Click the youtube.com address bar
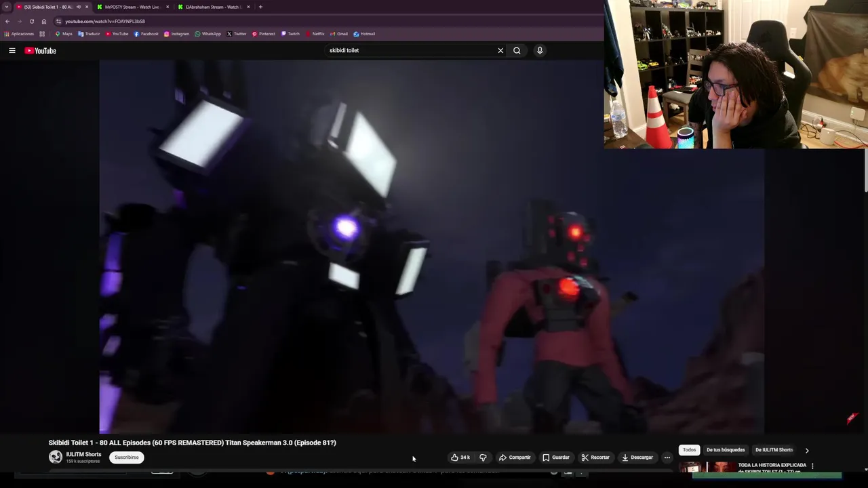Screen dimensions: 868x488 click(325, 21)
